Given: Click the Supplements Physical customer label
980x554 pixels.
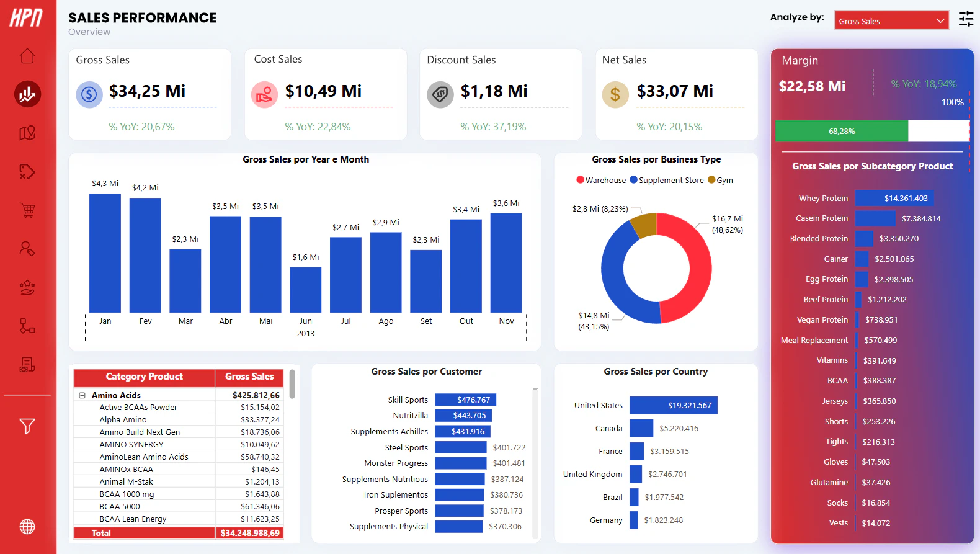Looking at the screenshot, I should pos(389,527).
